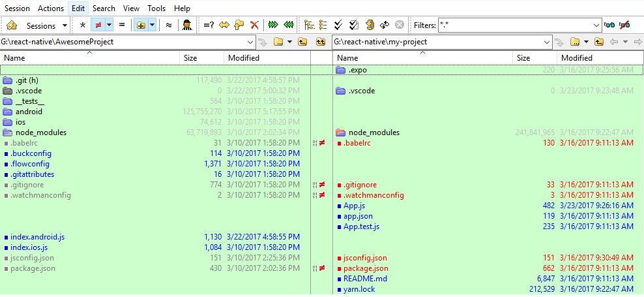This screenshot has height=297, width=644.
Task: Open the Tools menu
Action: tap(156, 8)
